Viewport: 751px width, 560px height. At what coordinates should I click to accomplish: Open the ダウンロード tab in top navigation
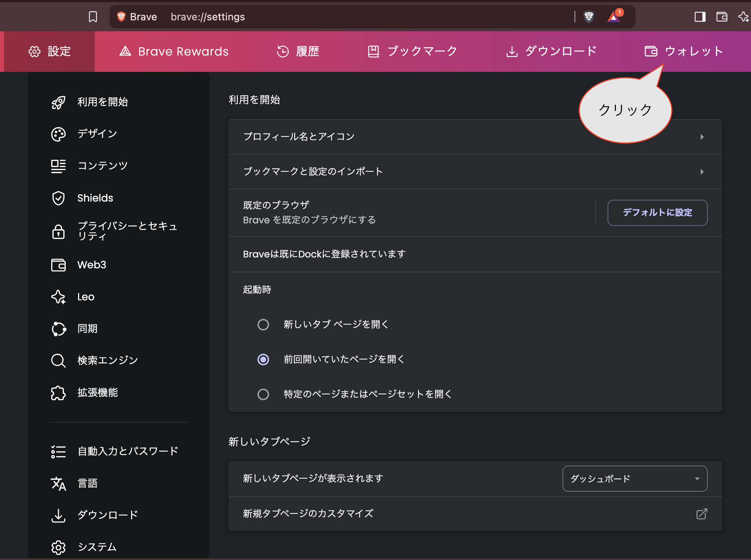point(551,52)
